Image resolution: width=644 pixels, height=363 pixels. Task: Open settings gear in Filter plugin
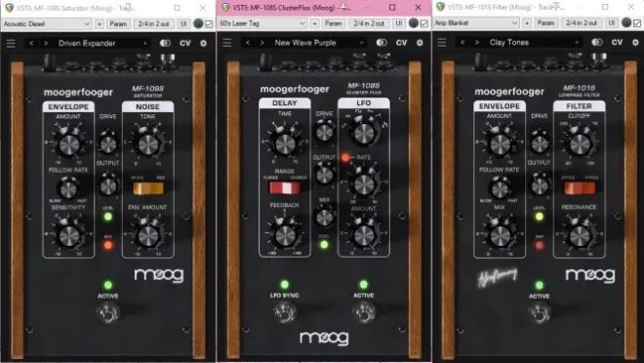[635, 42]
